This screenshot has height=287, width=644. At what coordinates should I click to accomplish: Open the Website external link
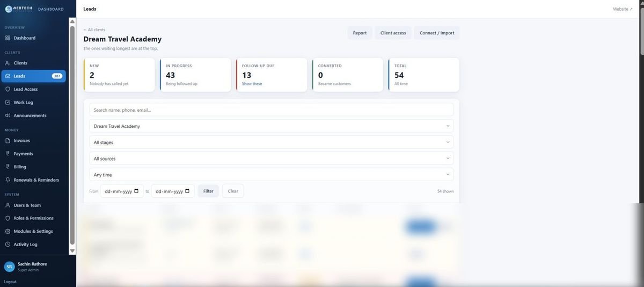[623, 9]
